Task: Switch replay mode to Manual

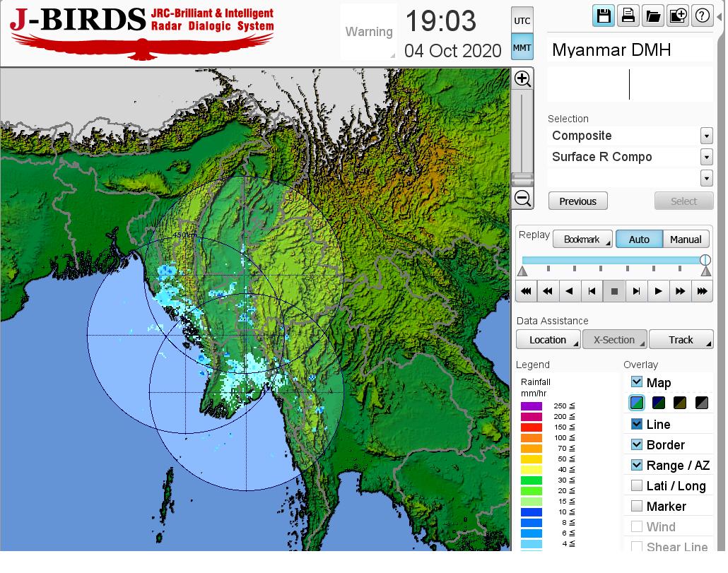Action: (x=686, y=240)
